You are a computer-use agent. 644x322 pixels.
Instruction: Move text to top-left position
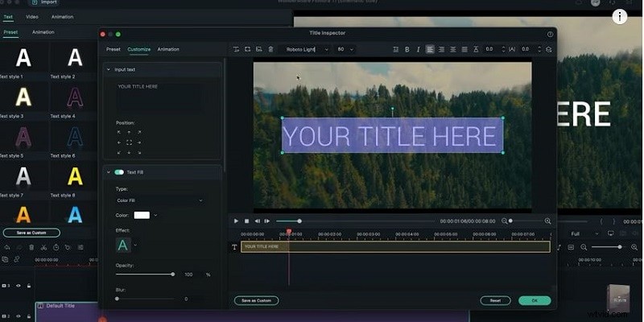coord(119,132)
